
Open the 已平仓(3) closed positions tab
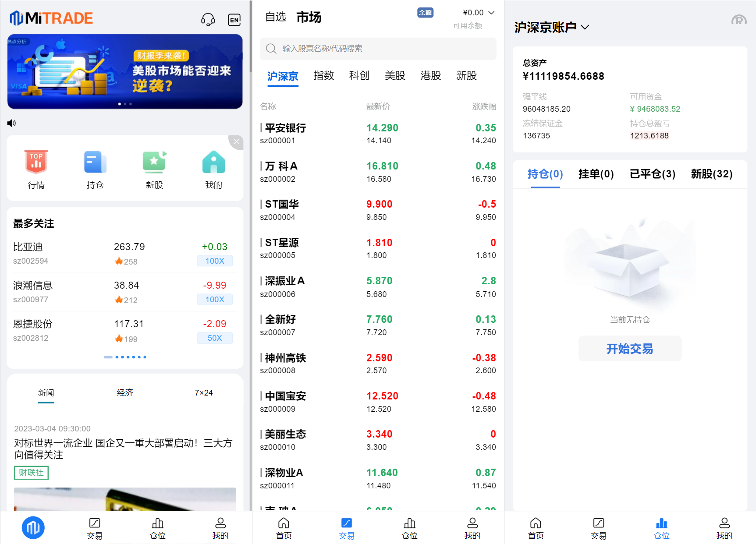pos(652,174)
